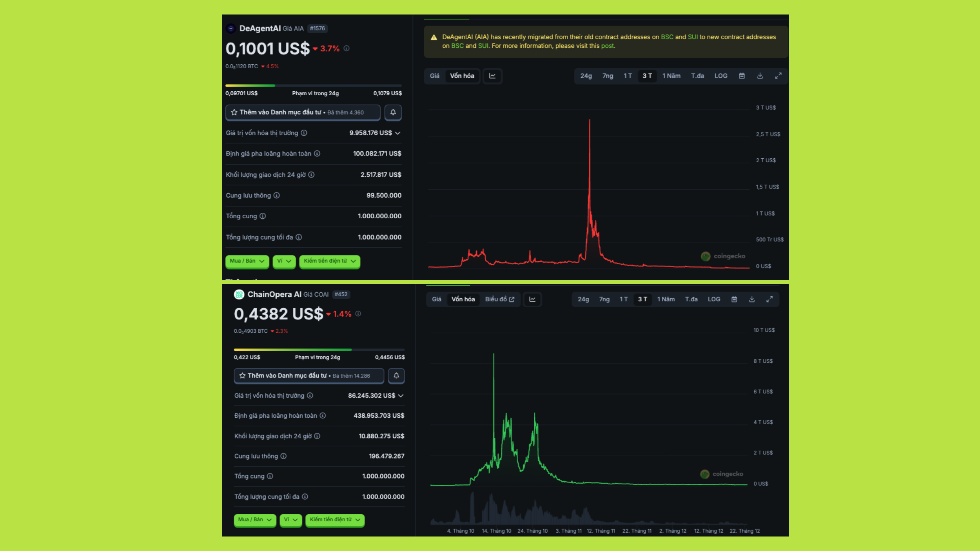Select the 1 Năm range on the ChainOpera chart
980x551 pixels.
pos(666,299)
